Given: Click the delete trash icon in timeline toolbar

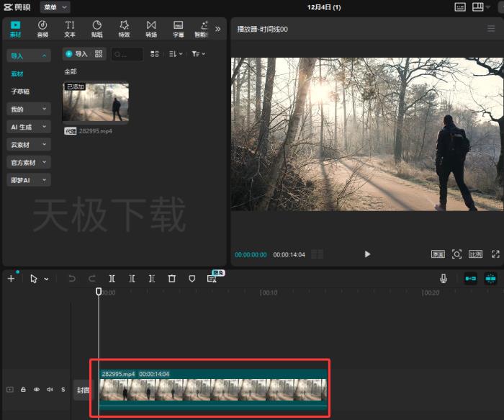Looking at the screenshot, I should (171, 279).
